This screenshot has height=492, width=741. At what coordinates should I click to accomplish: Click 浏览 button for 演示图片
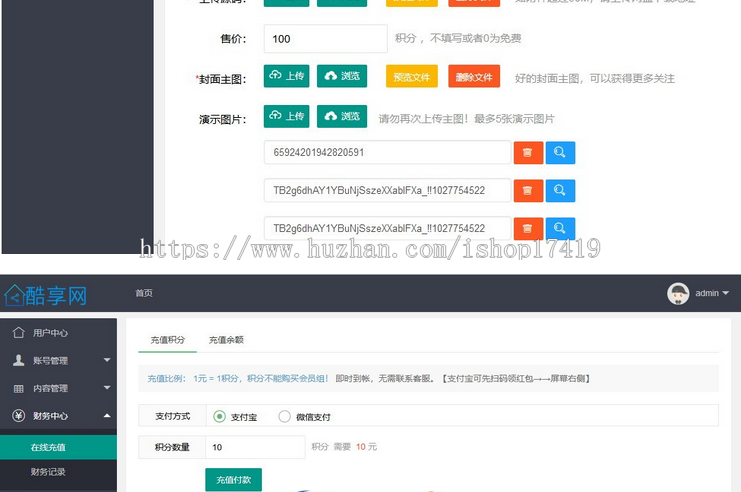[342, 116]
